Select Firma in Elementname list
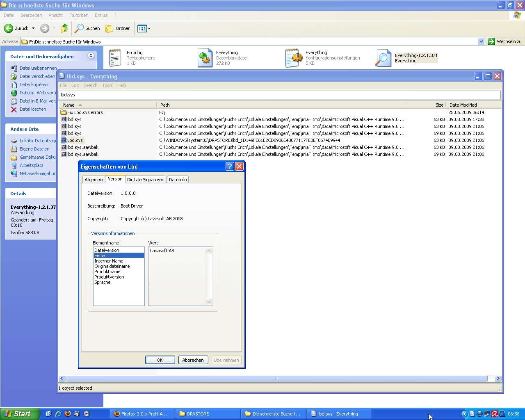525x420 pixels. pyautogui.click(x=119, y=256)
